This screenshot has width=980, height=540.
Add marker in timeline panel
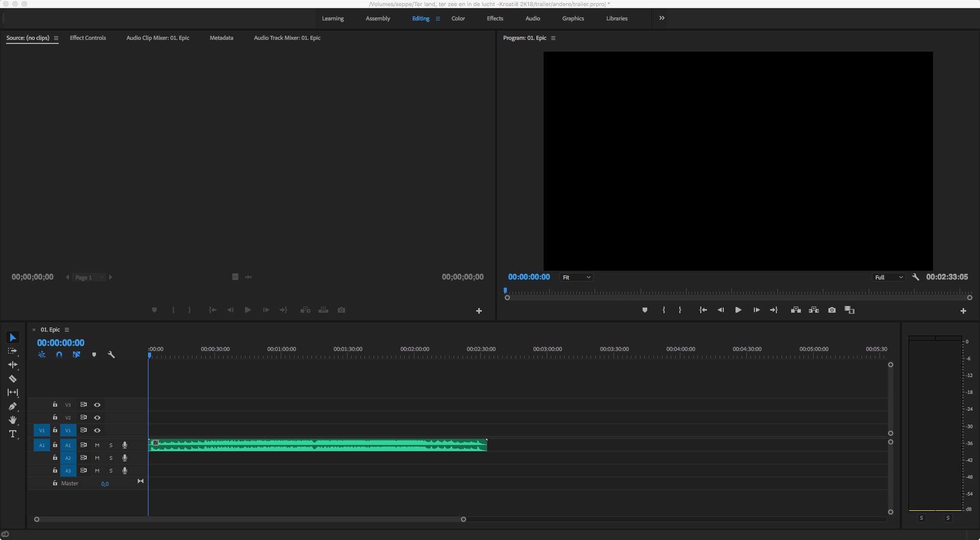coord(94,355)
